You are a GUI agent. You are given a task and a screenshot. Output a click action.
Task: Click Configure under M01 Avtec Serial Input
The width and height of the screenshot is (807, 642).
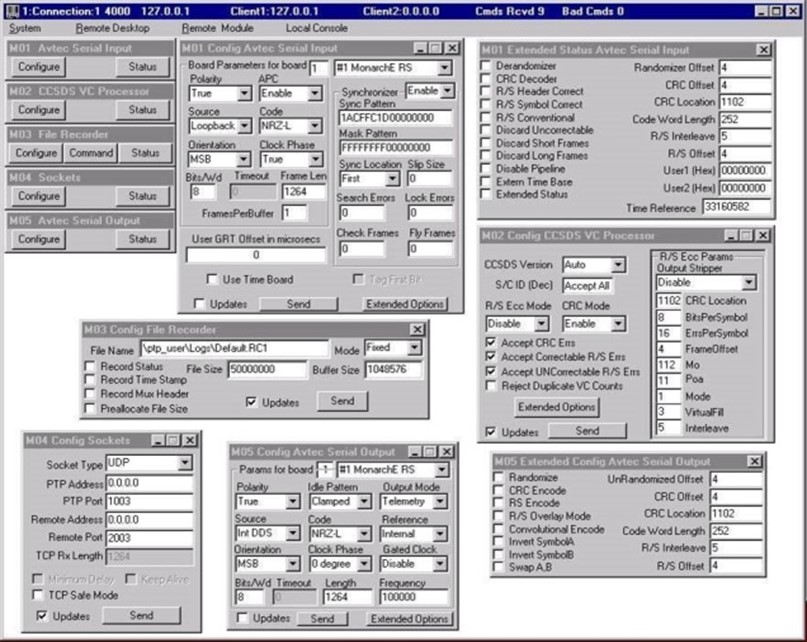39,67
